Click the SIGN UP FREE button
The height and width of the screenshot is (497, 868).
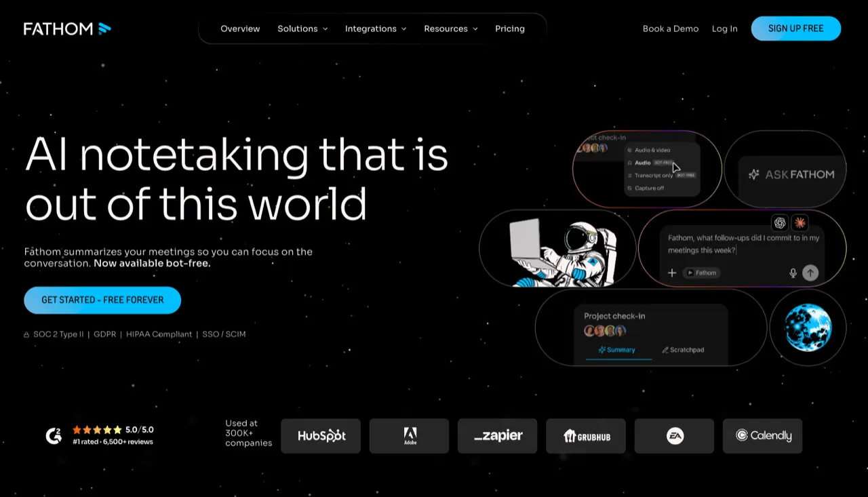pos(796,28)
